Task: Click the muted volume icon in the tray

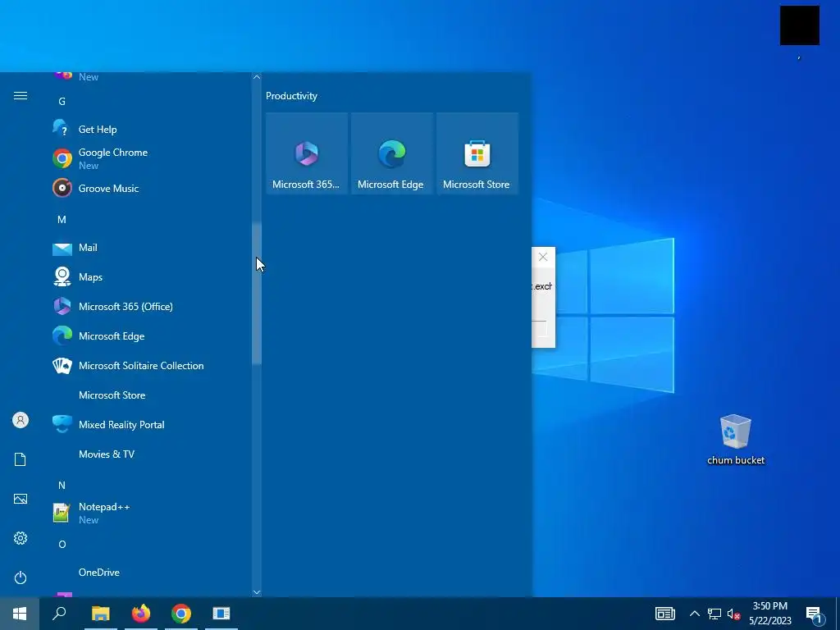Action: tap(733, 614)
